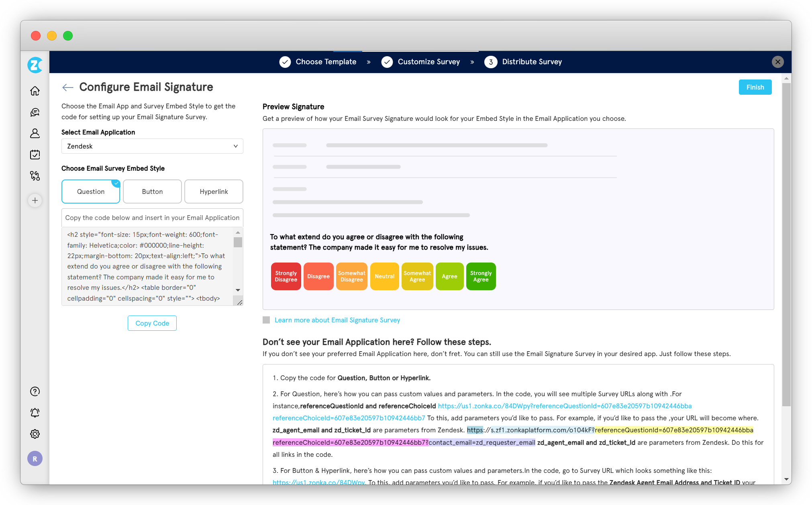Click inside the embed code text area
Image resolution: width=812 pixels, height=505 pixels.
(148, 267)
